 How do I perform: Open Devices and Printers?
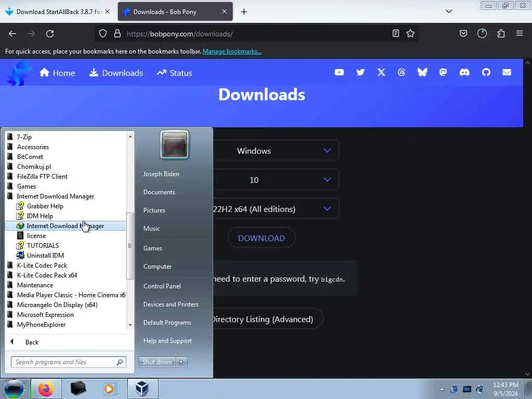(x=170, y=304)
